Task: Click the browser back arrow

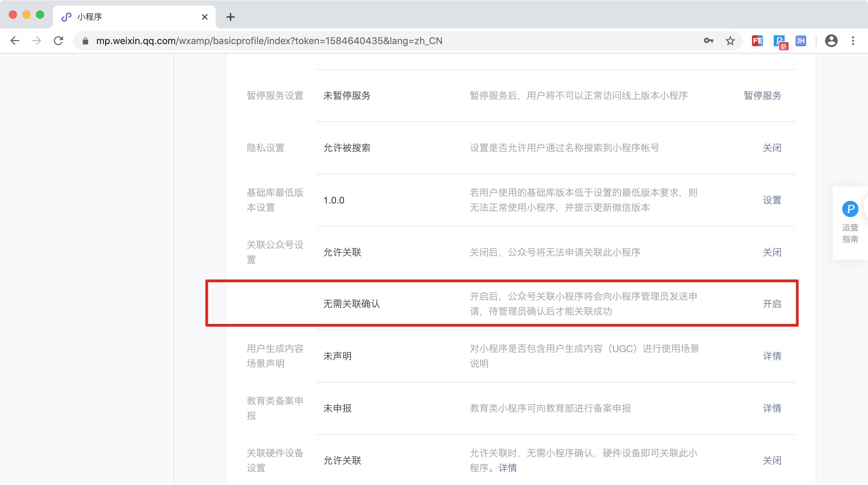Action: pos(15,41)
